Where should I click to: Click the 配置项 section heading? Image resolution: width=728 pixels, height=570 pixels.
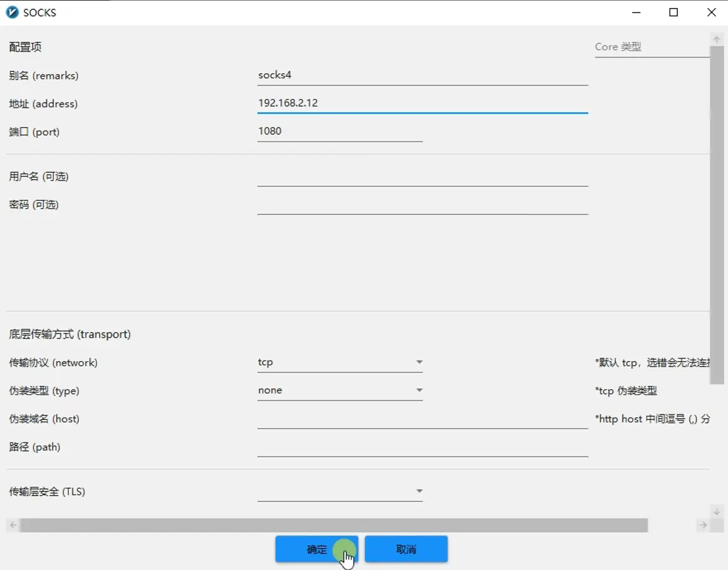(x=25, y=47)
